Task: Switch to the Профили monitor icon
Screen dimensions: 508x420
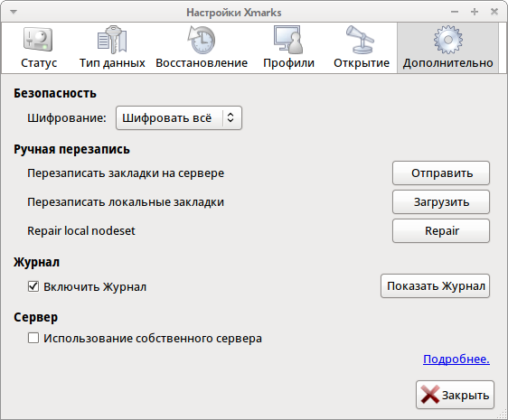Action: point(288,40)
